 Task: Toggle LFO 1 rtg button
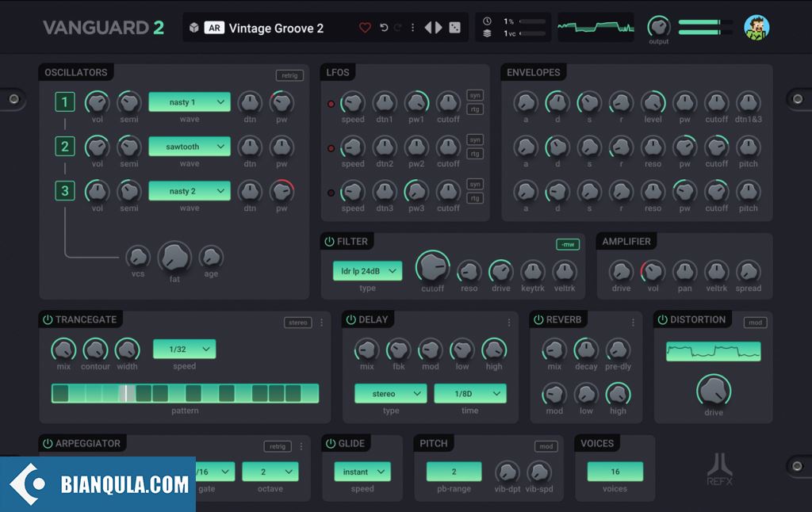[x=475, y=109]
